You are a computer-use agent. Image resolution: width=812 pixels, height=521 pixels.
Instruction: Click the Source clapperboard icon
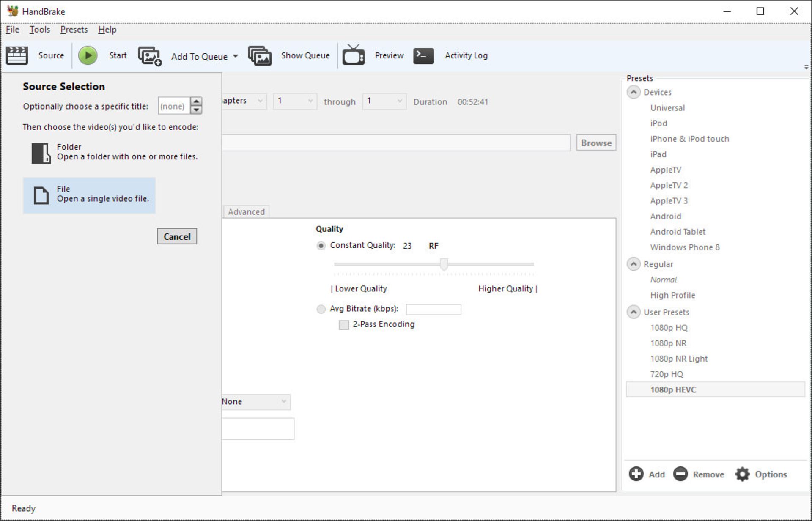17,55
